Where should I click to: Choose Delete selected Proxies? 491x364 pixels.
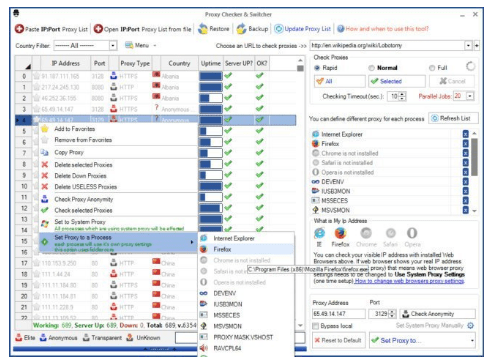118,165
